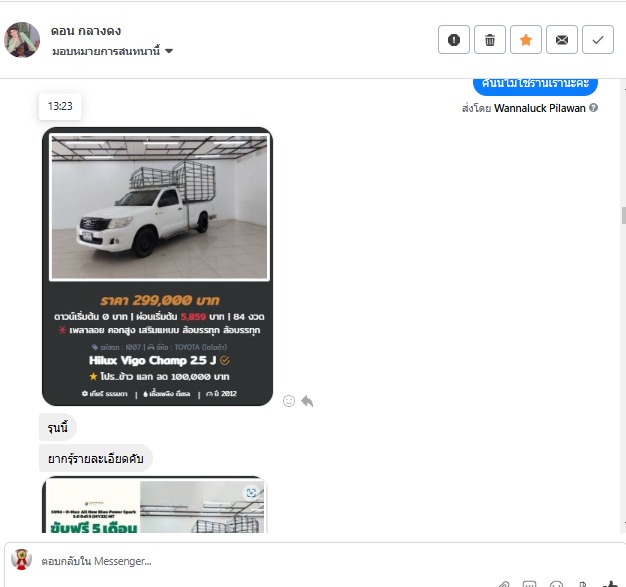Delete conversation with trash icon
This screenshot has width=626, height=587.
click(490, 40)
